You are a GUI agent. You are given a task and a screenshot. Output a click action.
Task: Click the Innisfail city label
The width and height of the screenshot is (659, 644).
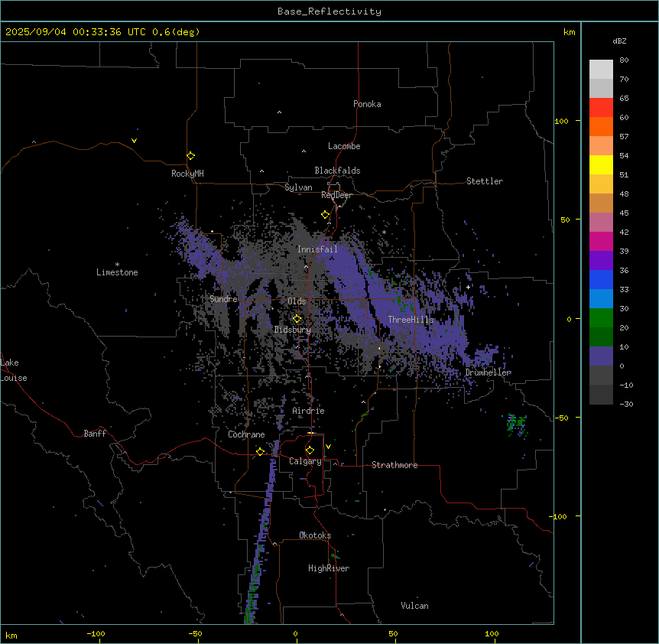[x=317, y=249]
